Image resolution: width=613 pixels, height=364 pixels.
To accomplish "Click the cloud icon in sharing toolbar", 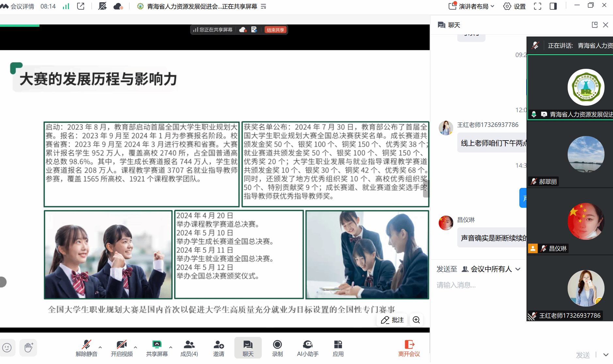I will click(243, 30).
